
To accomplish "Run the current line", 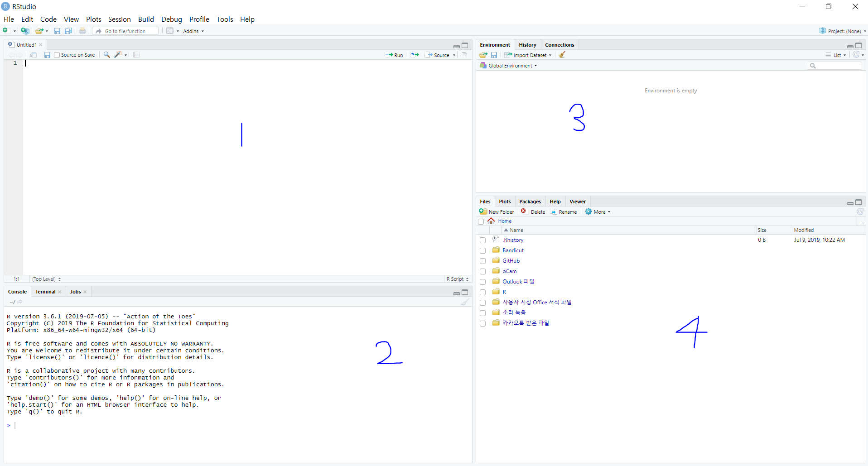I will pos(394,55).
